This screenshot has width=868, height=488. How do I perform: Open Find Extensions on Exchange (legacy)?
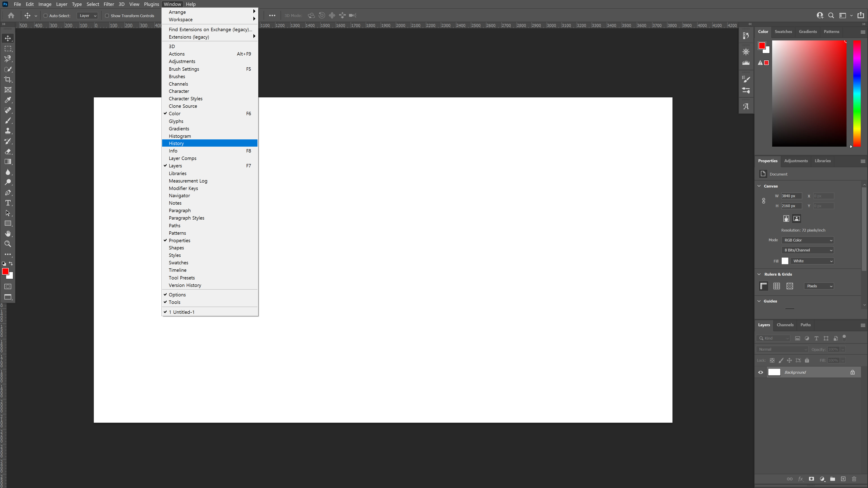tap(210, 30)
